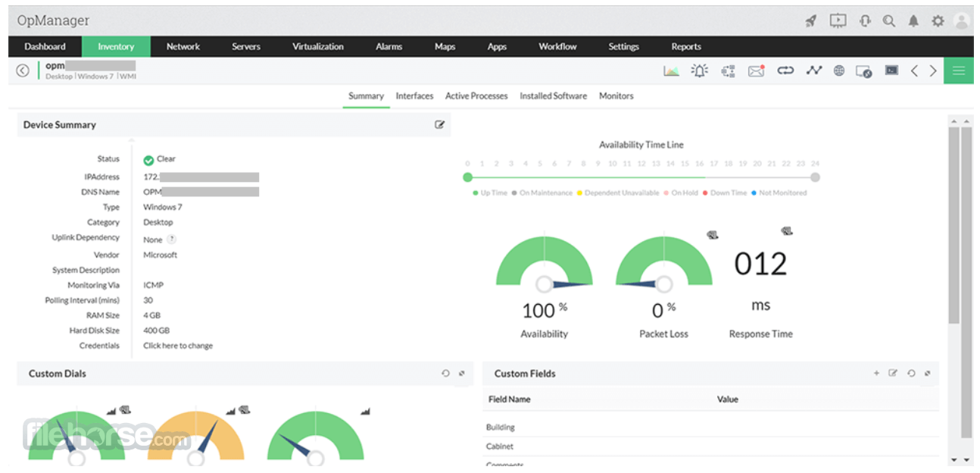
Task: Open the Virtualization menu
Action: 318,46
